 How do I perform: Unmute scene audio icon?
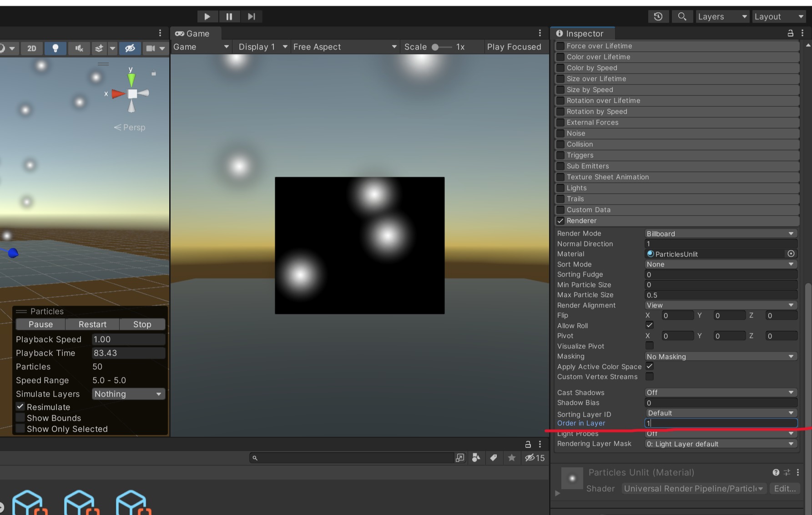[79, 48]
